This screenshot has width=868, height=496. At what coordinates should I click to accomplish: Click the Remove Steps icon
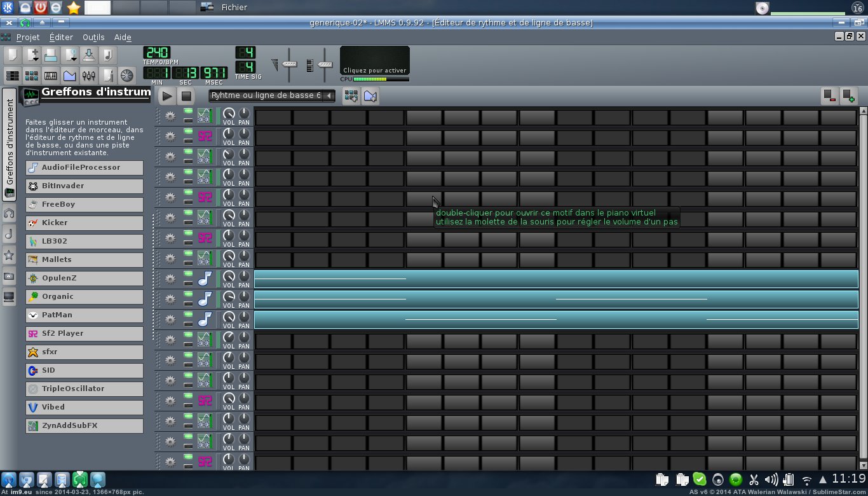(829, 96)
